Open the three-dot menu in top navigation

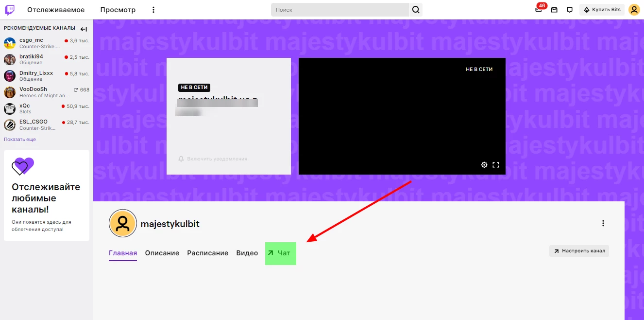point(153,10)
